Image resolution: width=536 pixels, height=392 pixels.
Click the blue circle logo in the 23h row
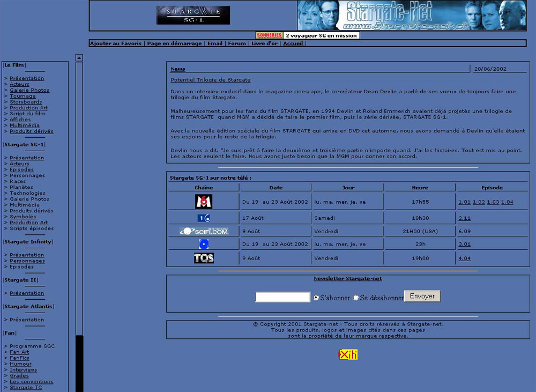tap(204, 244)
